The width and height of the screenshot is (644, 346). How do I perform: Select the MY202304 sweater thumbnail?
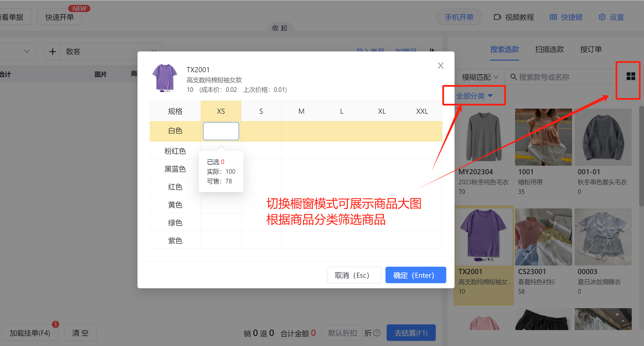point(484,137)
